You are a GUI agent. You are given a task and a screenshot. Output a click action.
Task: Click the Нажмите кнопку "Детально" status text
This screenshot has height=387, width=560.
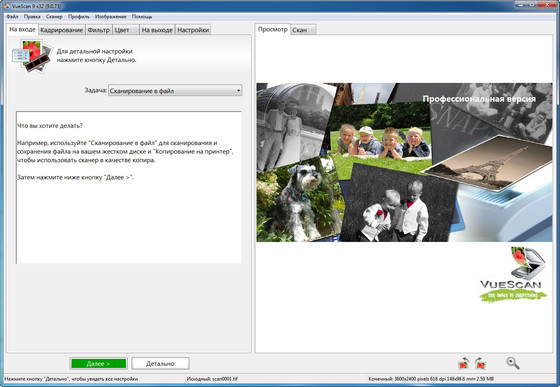point(71,379)
